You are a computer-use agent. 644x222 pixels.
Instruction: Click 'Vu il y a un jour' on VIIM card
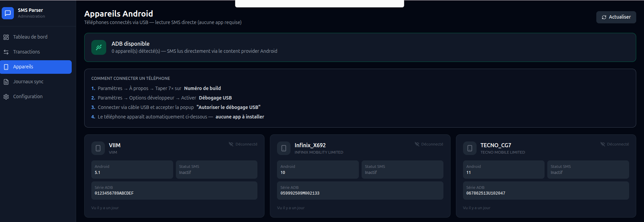(x=105, y=208)
